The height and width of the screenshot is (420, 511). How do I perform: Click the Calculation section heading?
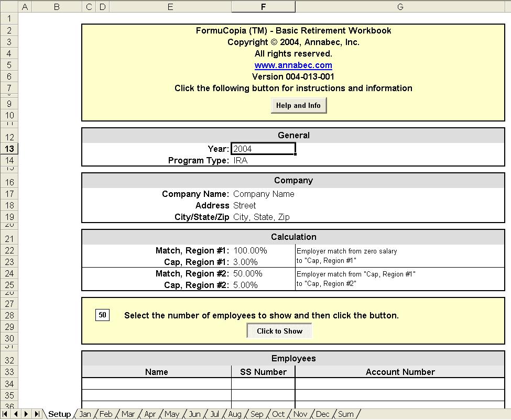click(x=293, y=237)
